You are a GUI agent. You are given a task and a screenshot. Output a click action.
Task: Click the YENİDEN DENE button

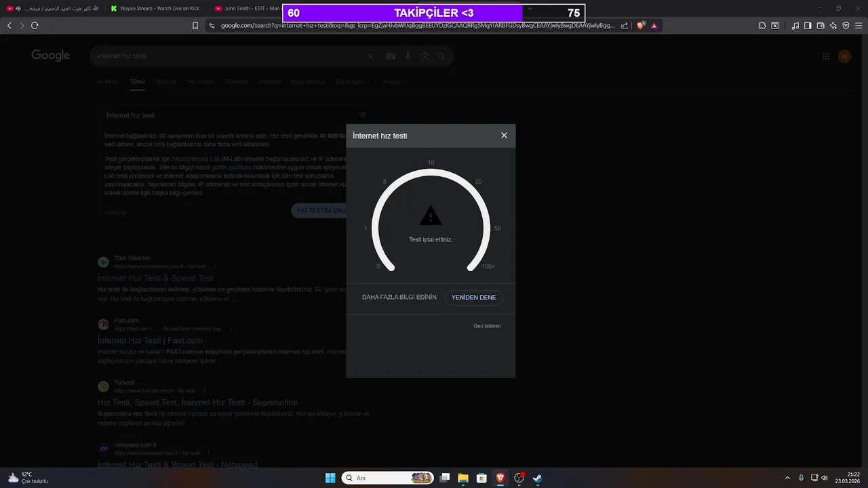click(x=474, y=298)
